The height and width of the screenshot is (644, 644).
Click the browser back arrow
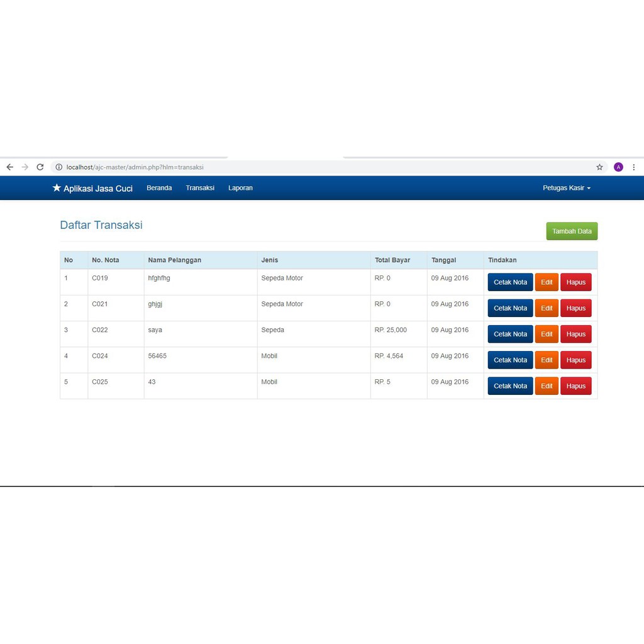point(9,167)
